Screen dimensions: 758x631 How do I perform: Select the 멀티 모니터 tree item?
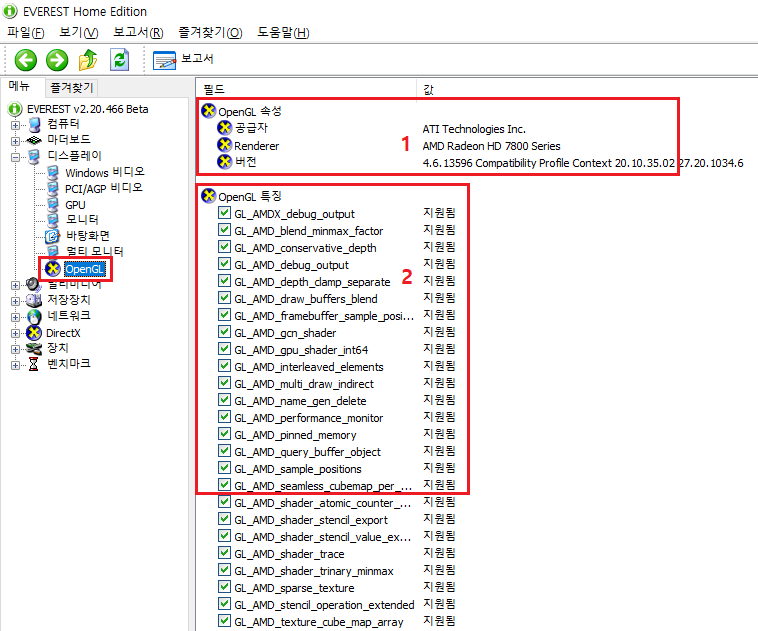pos(95,251)
